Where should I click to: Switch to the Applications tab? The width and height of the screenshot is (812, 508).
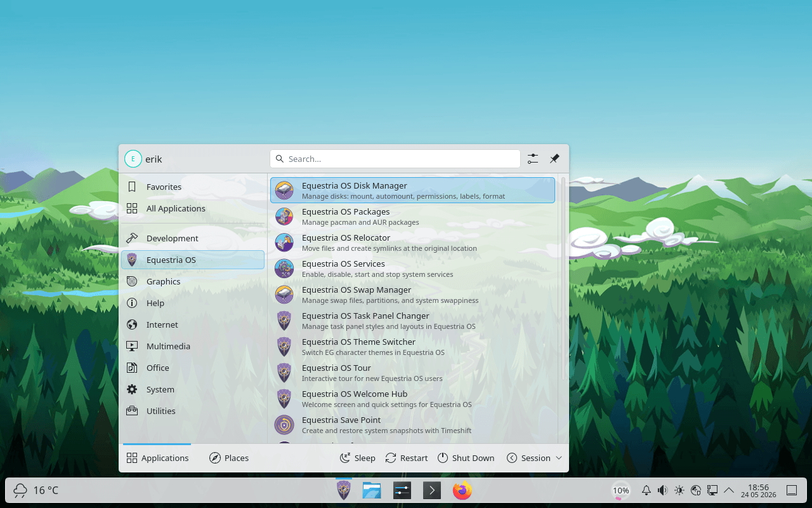[x=157, y=458]
